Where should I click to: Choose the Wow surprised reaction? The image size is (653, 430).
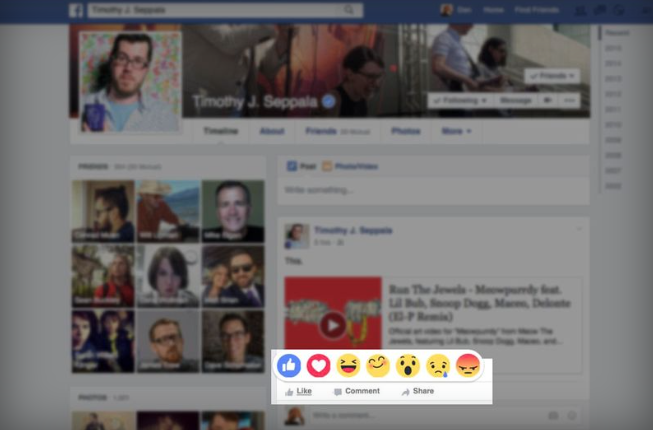[408, 365]
